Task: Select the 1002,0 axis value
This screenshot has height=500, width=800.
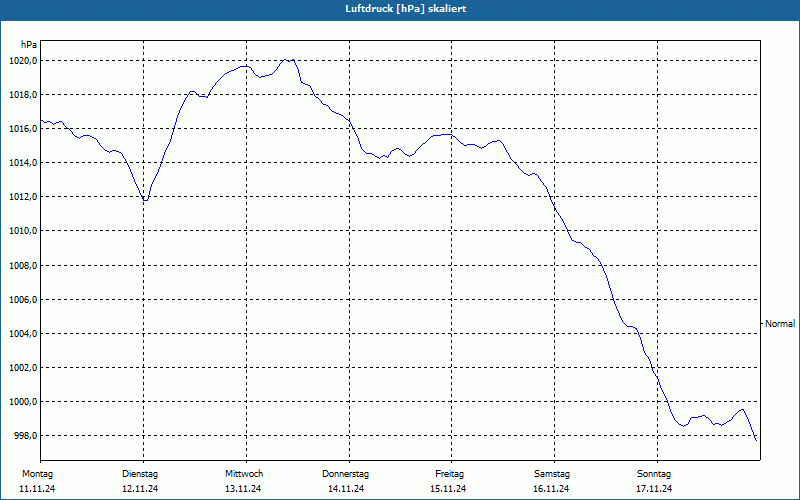Action: 23,368
